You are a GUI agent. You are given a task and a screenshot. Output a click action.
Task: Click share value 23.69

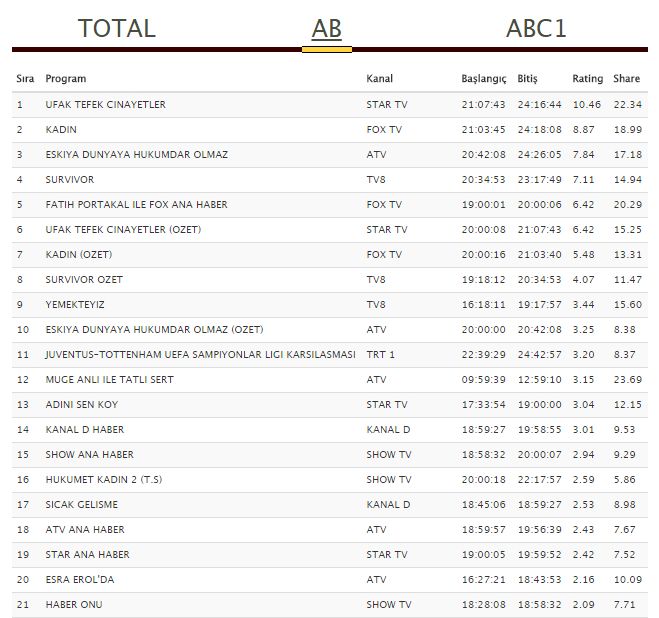click(628, 380)
